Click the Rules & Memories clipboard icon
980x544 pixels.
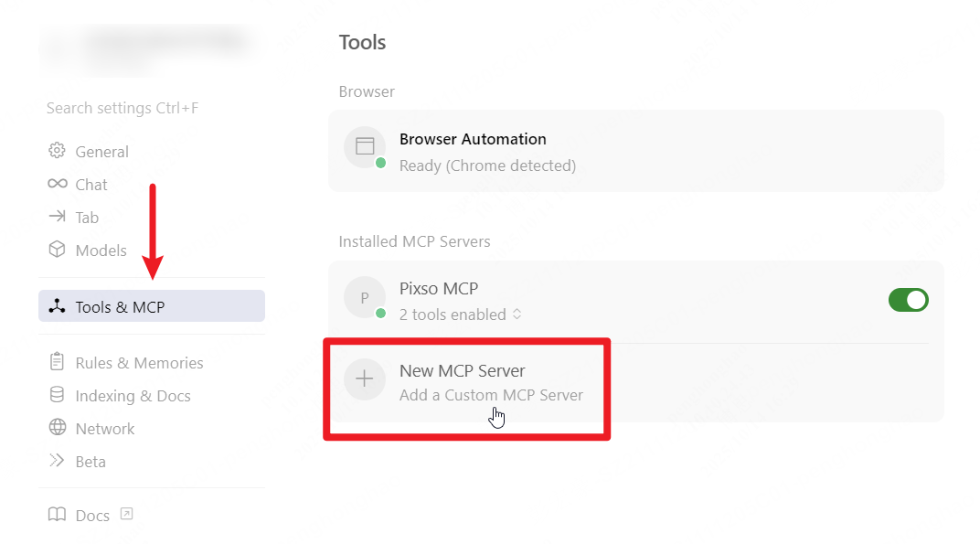[x=56, y=362]
